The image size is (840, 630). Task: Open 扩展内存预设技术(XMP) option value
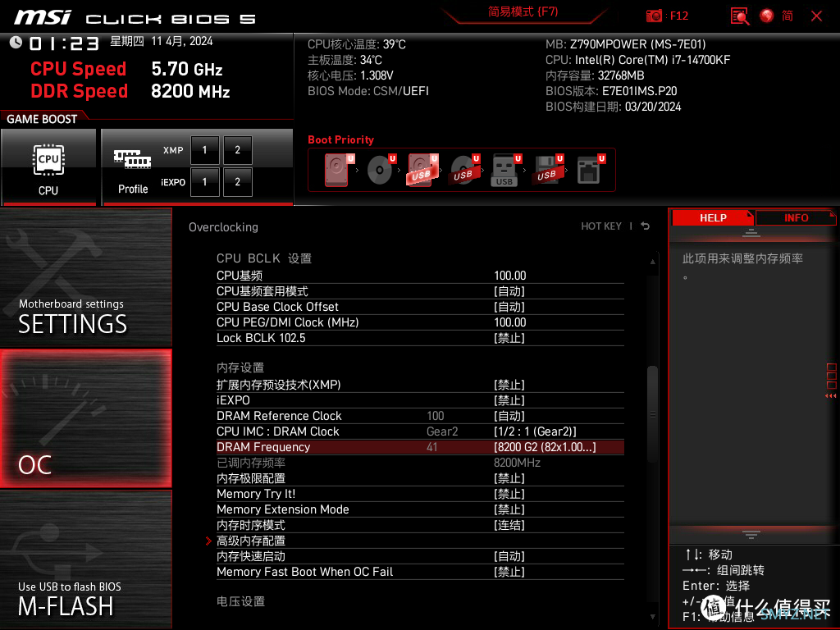pyautogui.click(x=509, y=385)
